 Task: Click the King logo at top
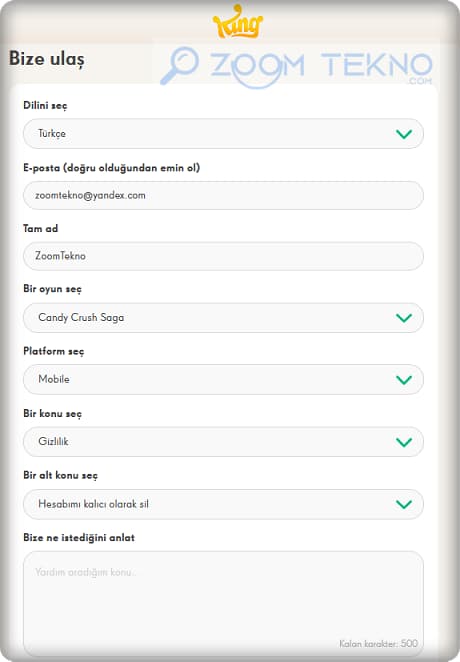(238, 22)
